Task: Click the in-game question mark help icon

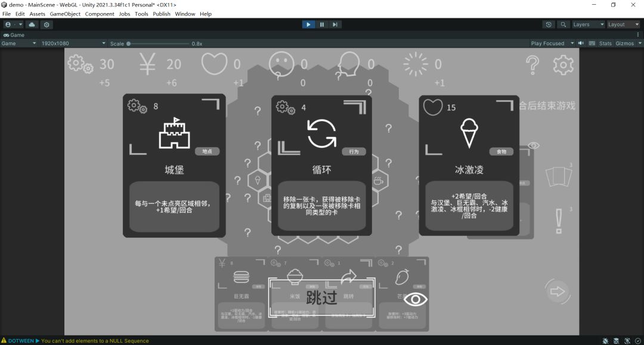Action: pyautogui.click(x=532, y=65)
